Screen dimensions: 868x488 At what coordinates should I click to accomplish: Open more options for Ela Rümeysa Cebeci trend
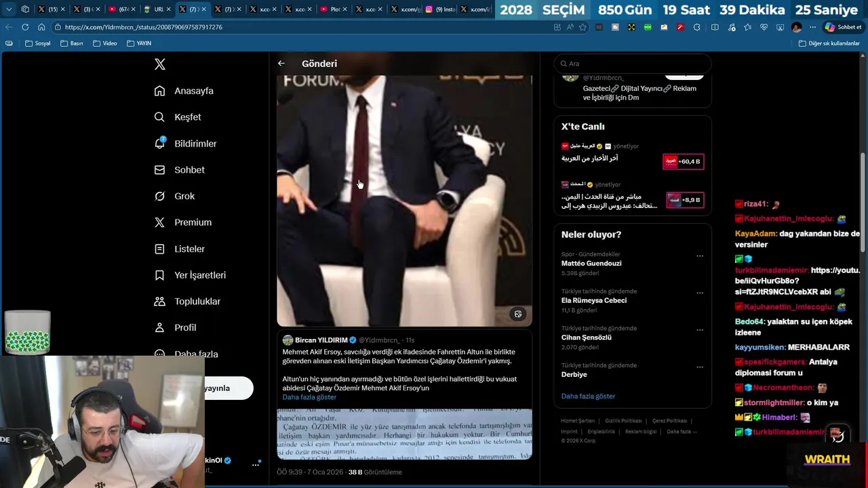700,293
